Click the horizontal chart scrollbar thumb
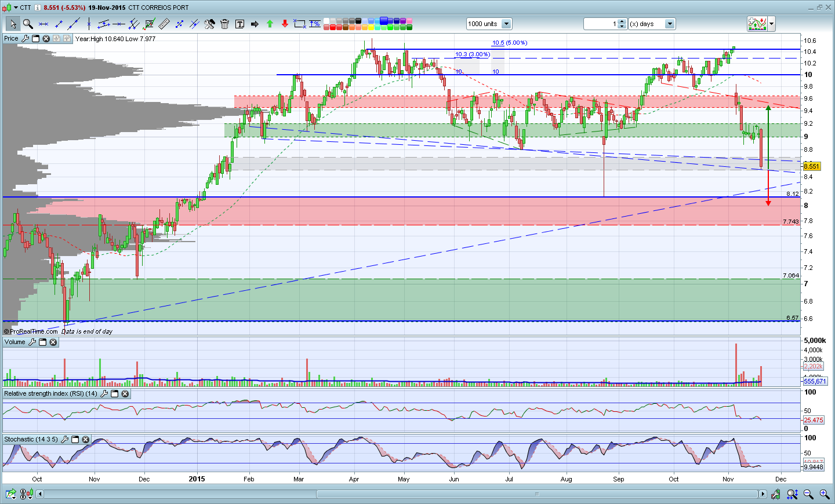Viewport: 835px width, 504px height. pos(537,494)
